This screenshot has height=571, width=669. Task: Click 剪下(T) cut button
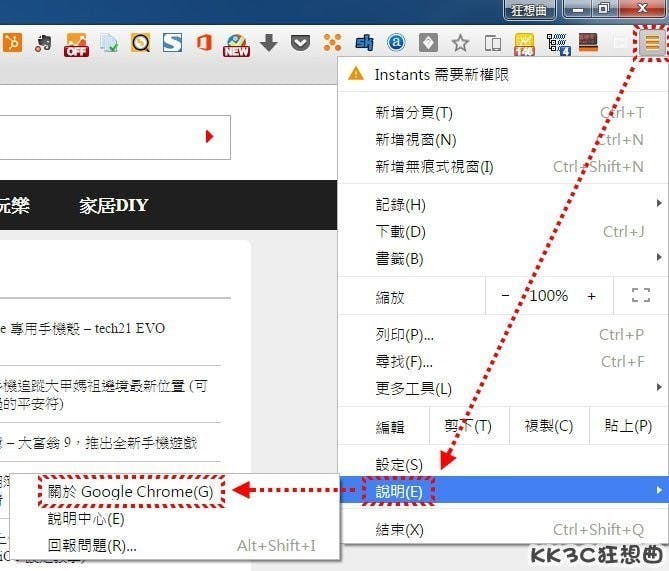(468, 425)
